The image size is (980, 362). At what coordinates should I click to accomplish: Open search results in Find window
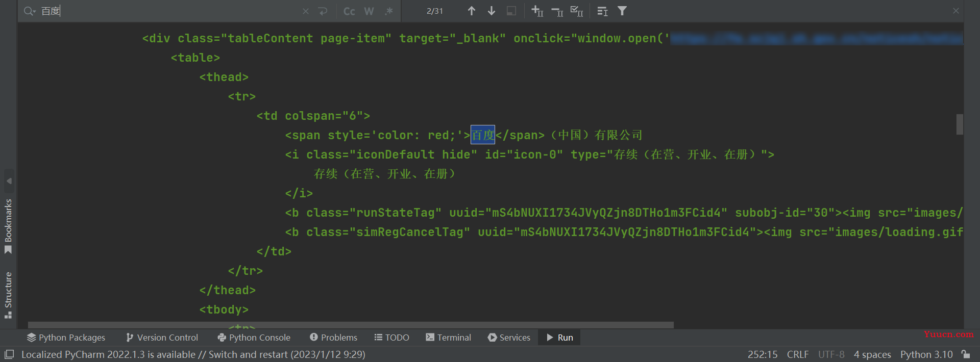pos(602,11)
